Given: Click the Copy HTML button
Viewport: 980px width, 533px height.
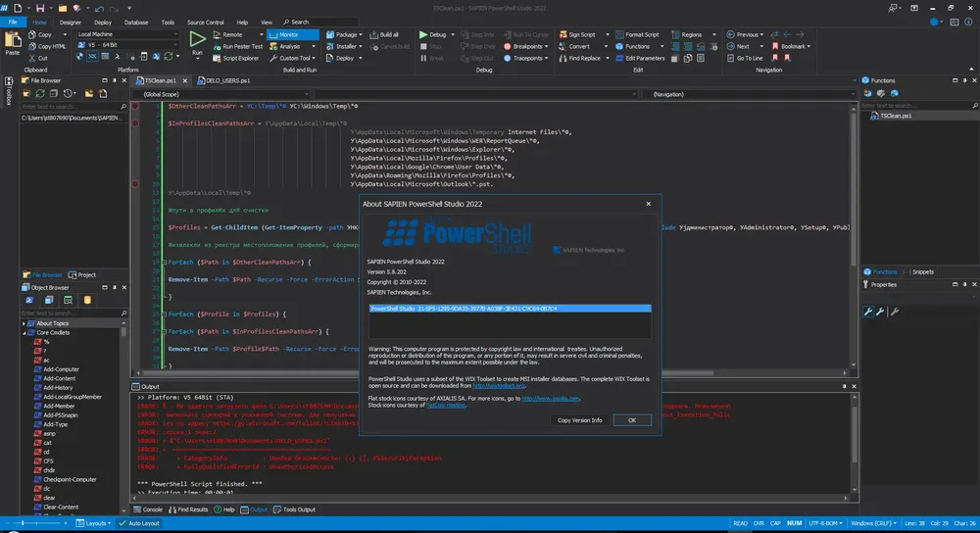Looking at the screenshot, I should (47, 46).
